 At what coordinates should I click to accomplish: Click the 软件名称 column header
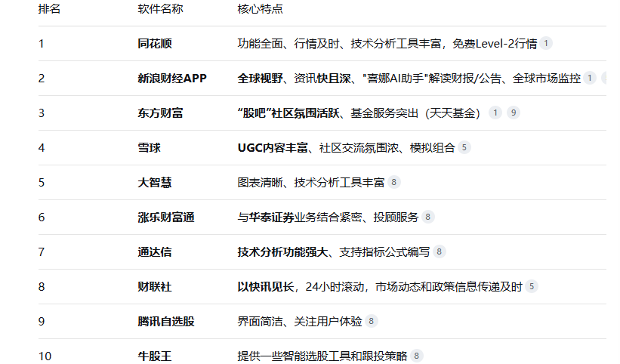(x=160, y=9)
